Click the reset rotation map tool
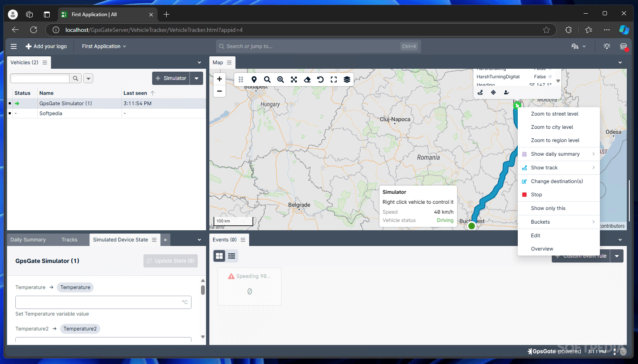Screen dimensions: 638x364 click(320, 80)
